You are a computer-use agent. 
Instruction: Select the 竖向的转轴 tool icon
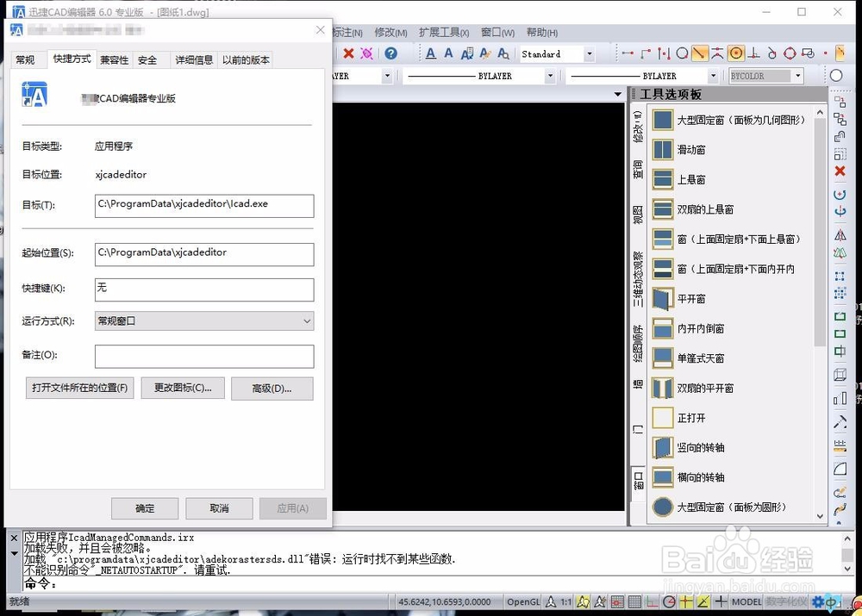point(662,447)
